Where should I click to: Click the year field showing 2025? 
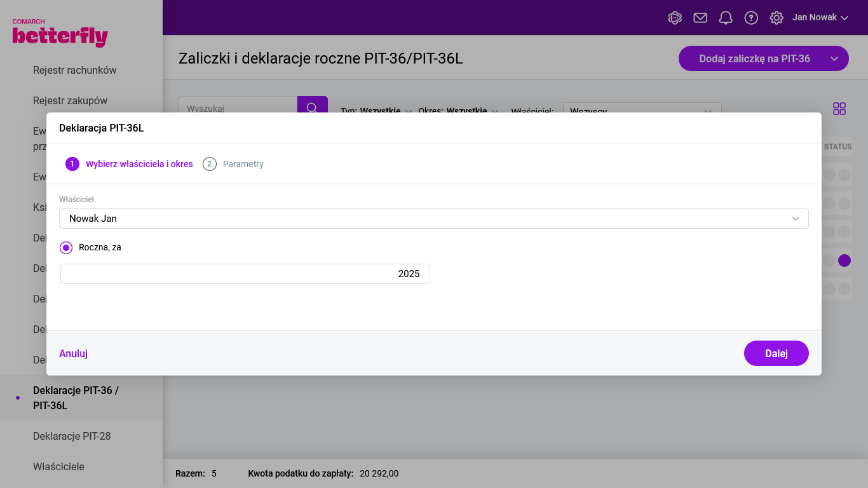point(245,274)
